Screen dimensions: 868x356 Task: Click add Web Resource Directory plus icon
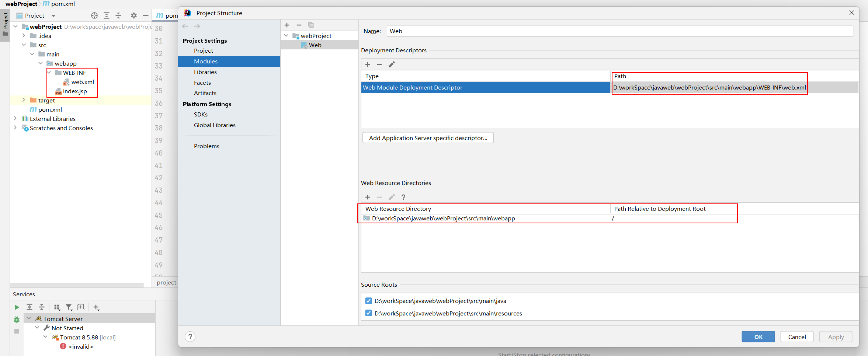367,197
